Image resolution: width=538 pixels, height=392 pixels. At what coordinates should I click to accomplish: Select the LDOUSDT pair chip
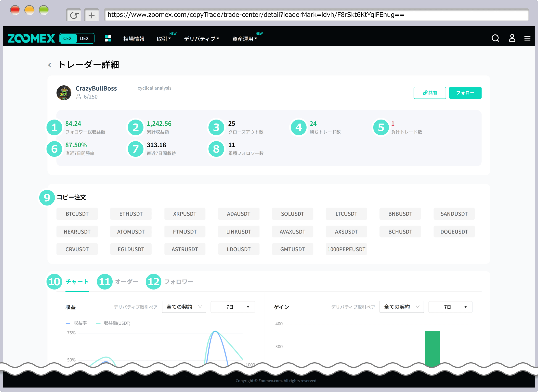pyautogui.click(x=239, y=249)
